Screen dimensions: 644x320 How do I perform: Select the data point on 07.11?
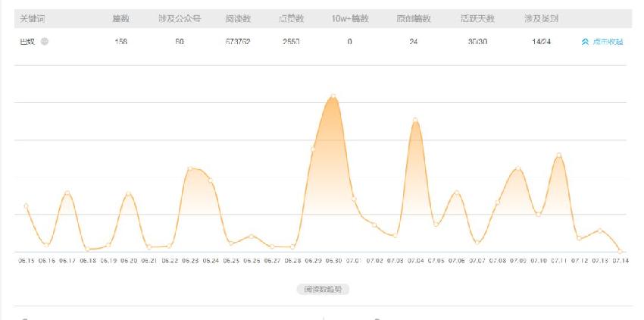point(558,155)
